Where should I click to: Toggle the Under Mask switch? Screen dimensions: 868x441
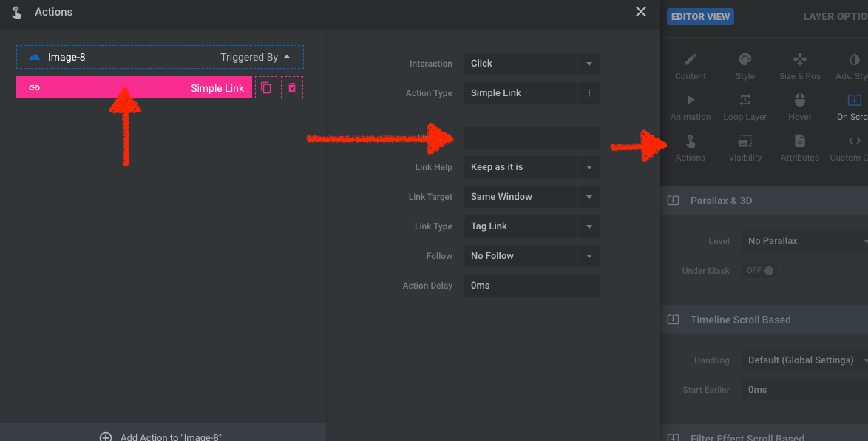coord(760,270)
